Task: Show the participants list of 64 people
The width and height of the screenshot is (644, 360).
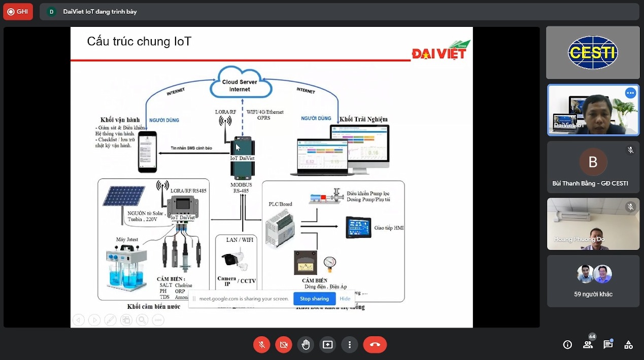Action: coord(588,345)
